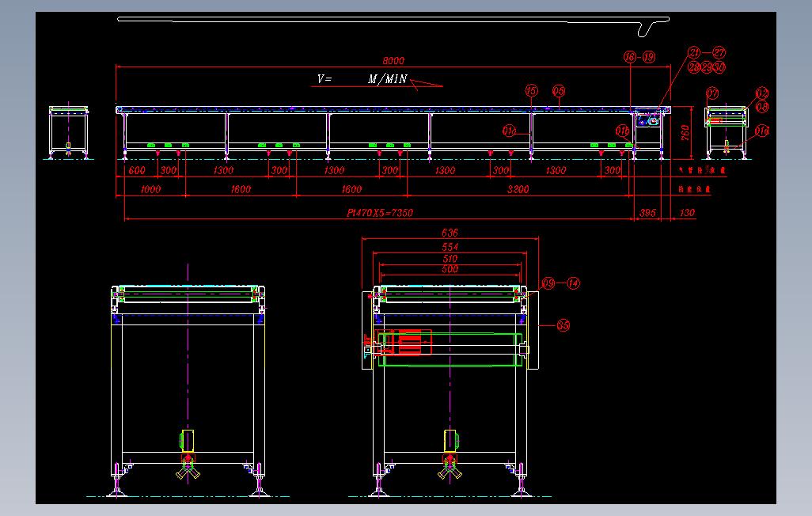Click part balloon number 30

(x=719, y=66)
